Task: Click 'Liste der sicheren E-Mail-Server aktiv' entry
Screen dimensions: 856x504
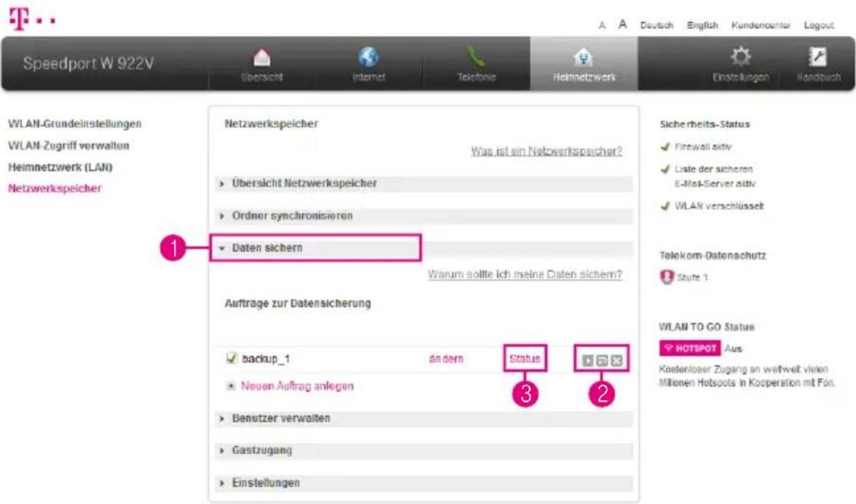Action: point(715,176)
